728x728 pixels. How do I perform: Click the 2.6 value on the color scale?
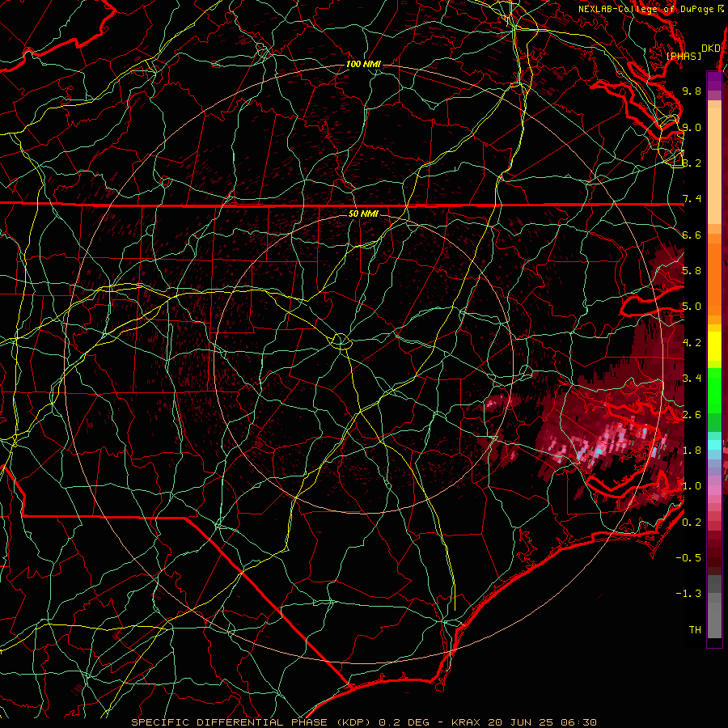[692, 415]
